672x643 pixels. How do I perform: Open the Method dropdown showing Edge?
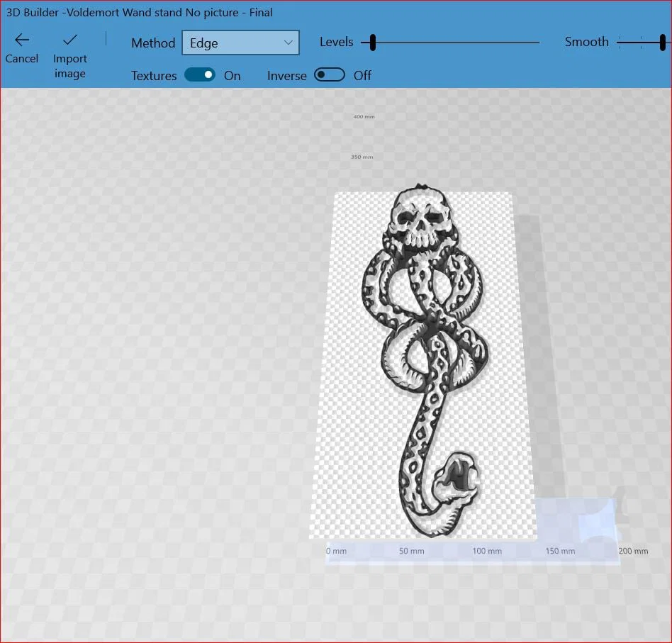(240, 43)
